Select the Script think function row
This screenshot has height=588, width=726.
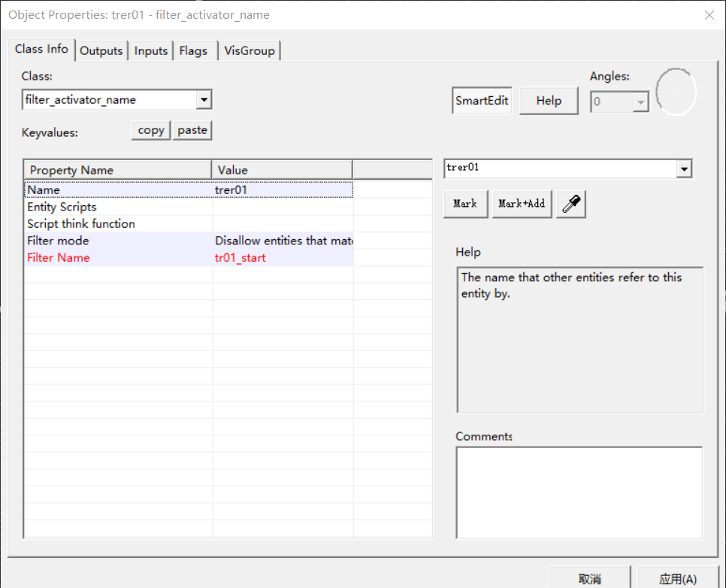click(x=189, y=224)
